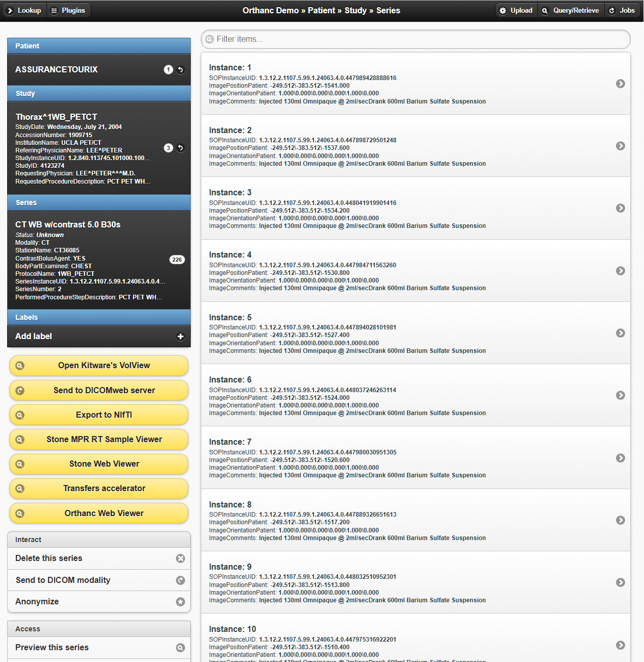Open Stone MPR RT Sample Viewer
Image resolution: width=644 pixels, height=662 pixels.
[x=99, y=439]
